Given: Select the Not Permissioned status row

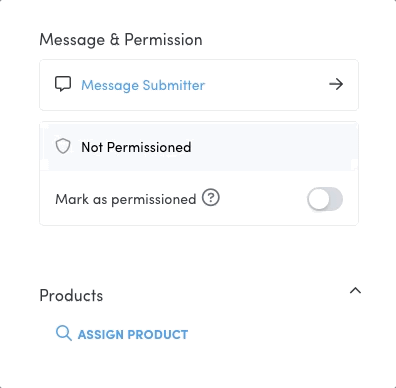Looking at the screenshot, I should pos(199,147).
